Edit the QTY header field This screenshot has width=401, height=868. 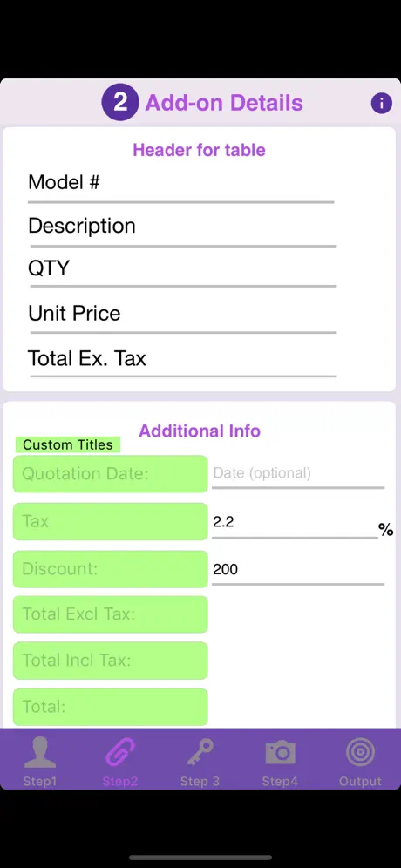pos(182,269)
